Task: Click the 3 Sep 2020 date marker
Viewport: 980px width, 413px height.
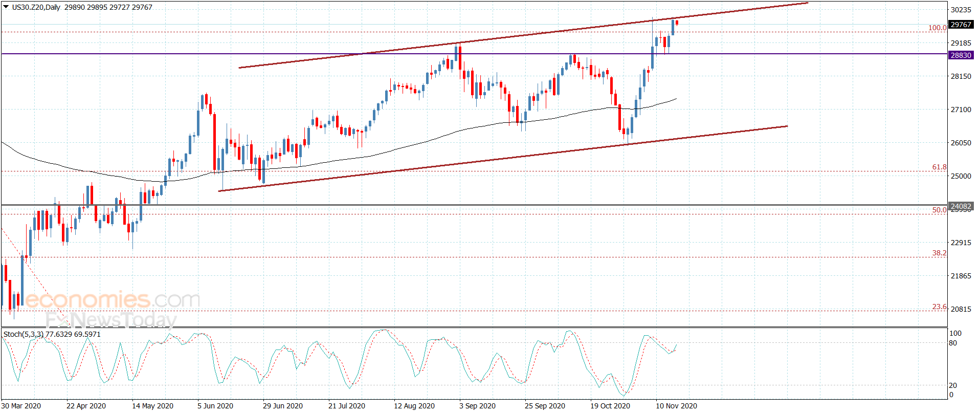Action: coord(477,406)
